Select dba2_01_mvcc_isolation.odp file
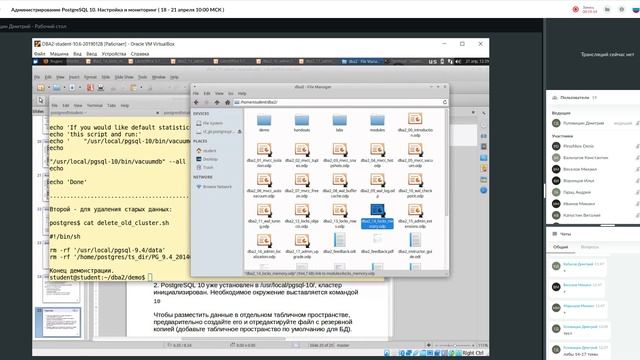This screenshot has height=360, width=640. 264,156
